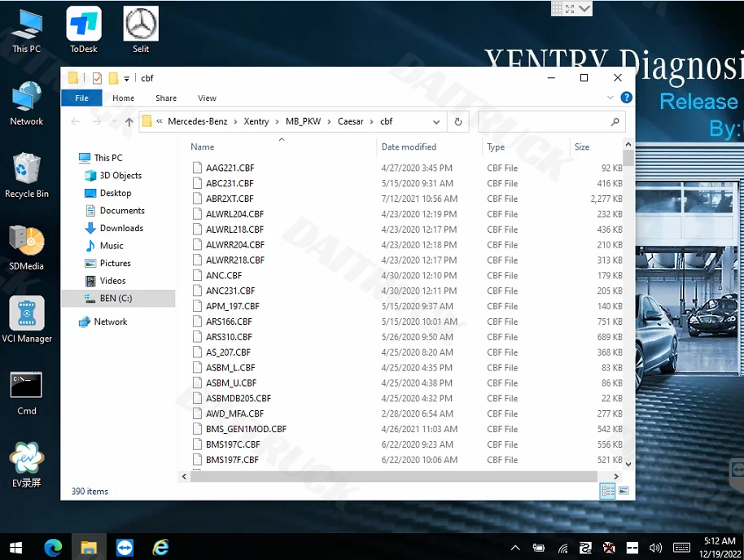
Task: Click the New folder quick access icon
Action: click(x=113, y=78)
